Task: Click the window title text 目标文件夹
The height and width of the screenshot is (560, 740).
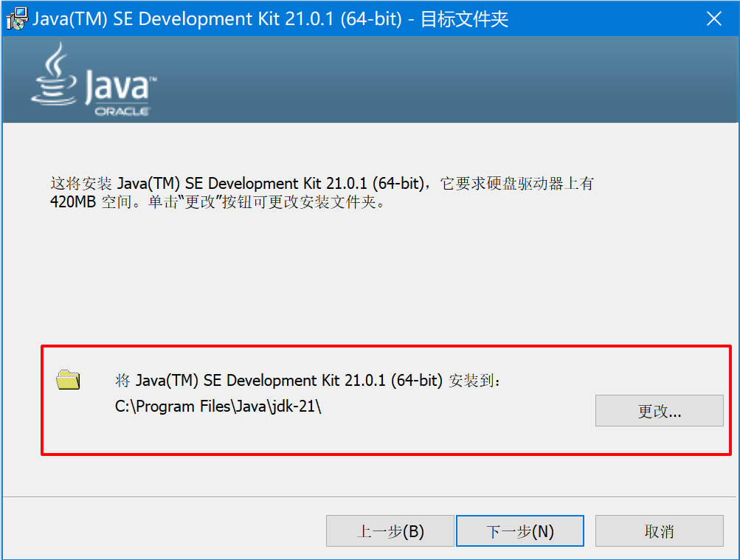Action: pyautogui.click(x=464, y=19)
